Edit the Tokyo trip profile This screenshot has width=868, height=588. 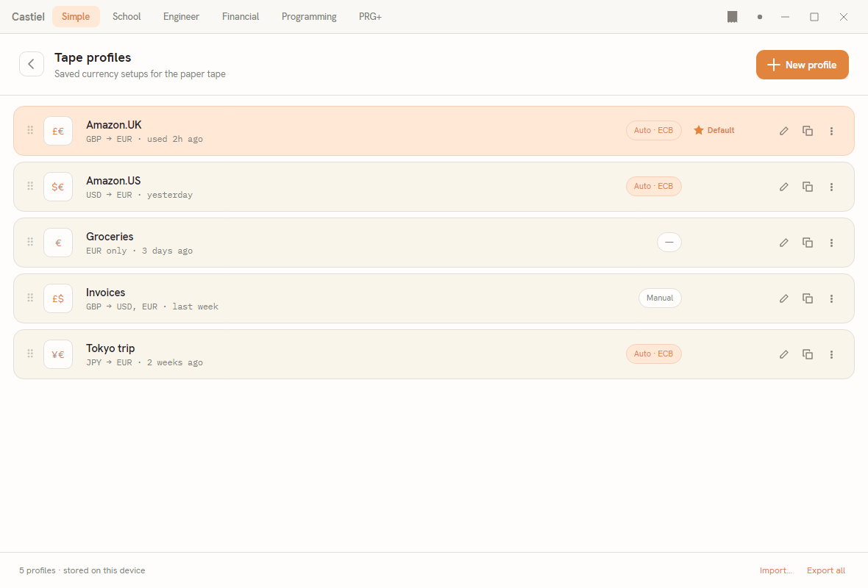tap(784, 354)
